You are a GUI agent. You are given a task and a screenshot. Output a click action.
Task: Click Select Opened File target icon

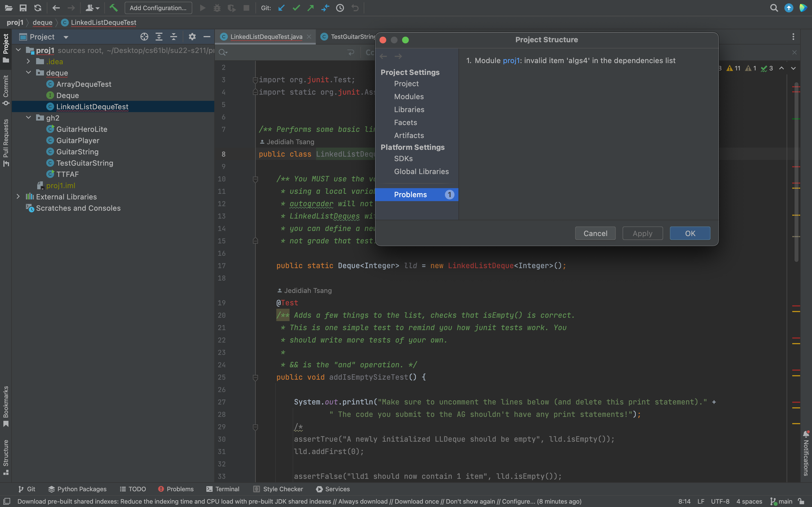144,37
